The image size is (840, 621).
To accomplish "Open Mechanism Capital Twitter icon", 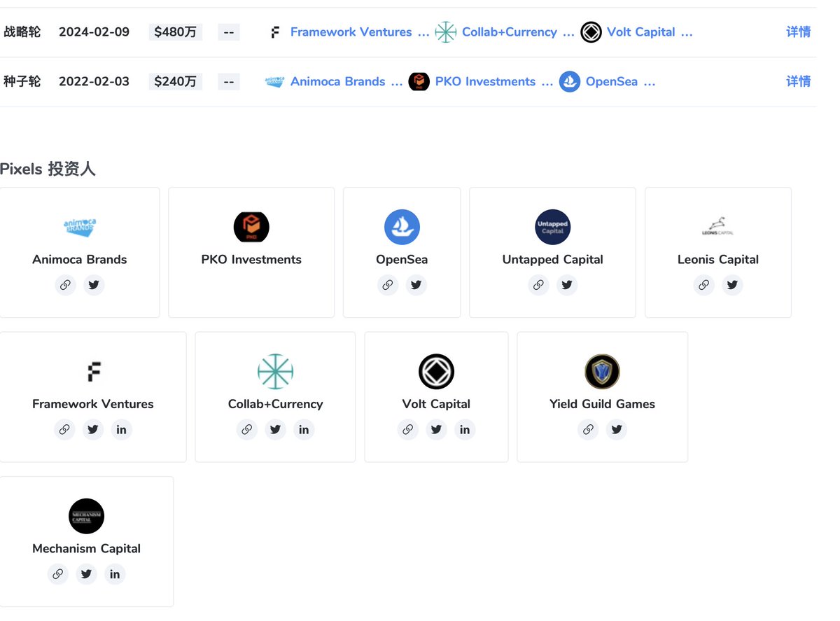I will click(86, 574).
